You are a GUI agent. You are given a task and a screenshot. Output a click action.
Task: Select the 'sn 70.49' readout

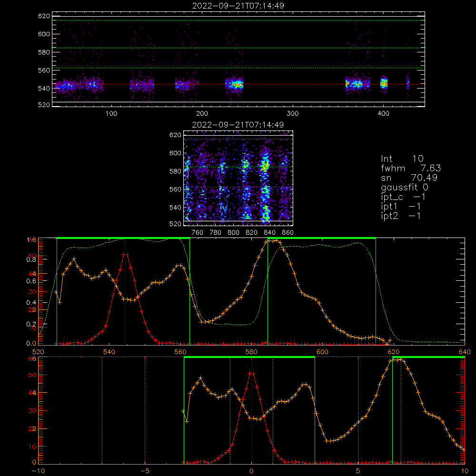(x=409, y=178)
